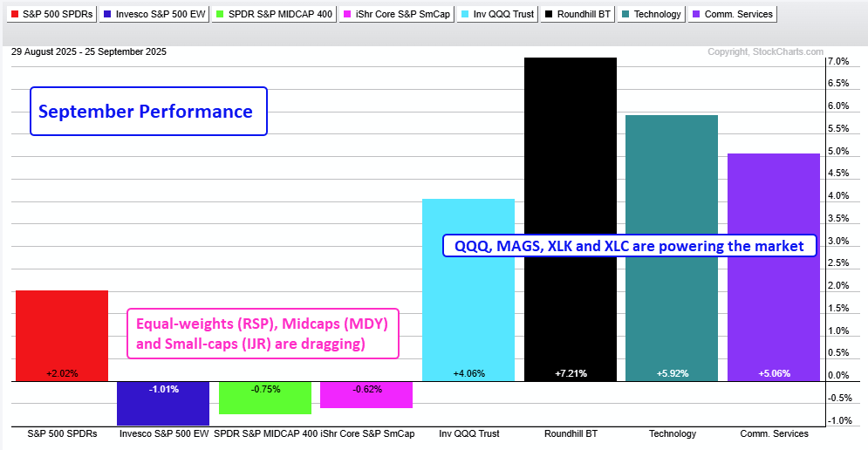Click the StockCharts.com copyright text
The width and height of the screenshot is (868, 450).
[x=764, y=52]
